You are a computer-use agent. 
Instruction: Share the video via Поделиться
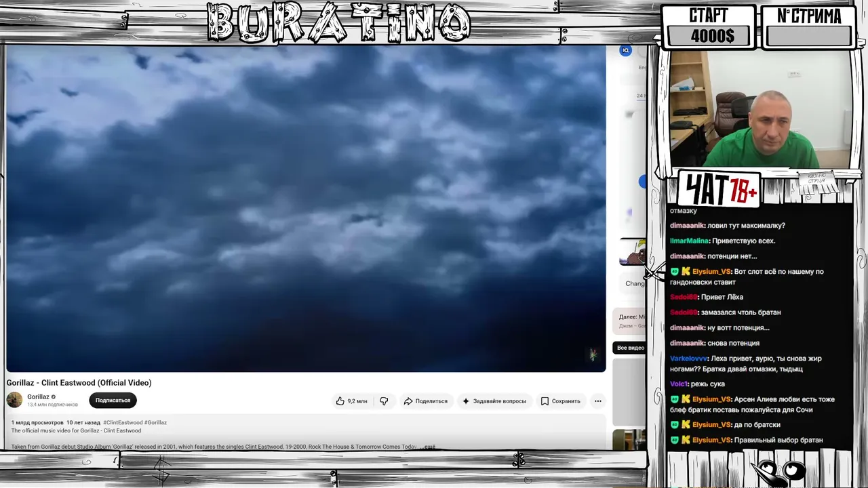click(425, 401)
